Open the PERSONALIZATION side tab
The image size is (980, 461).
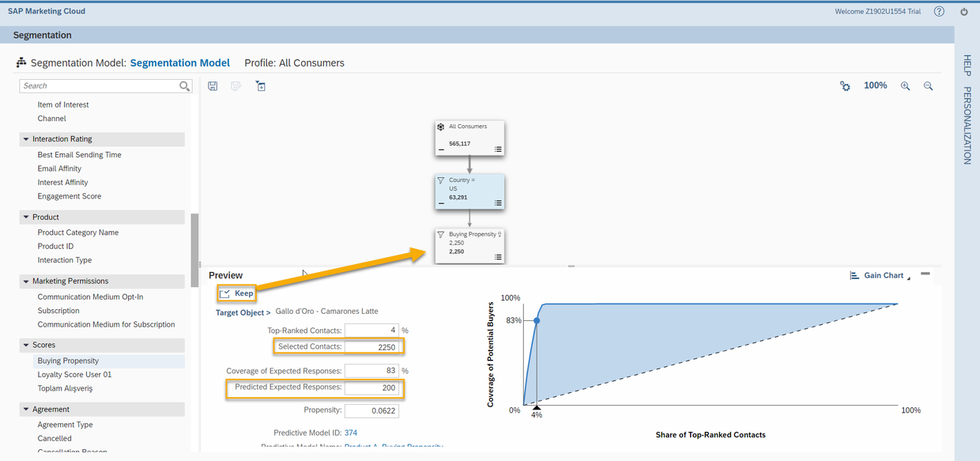pyautogui.click(x=967, y=126)
